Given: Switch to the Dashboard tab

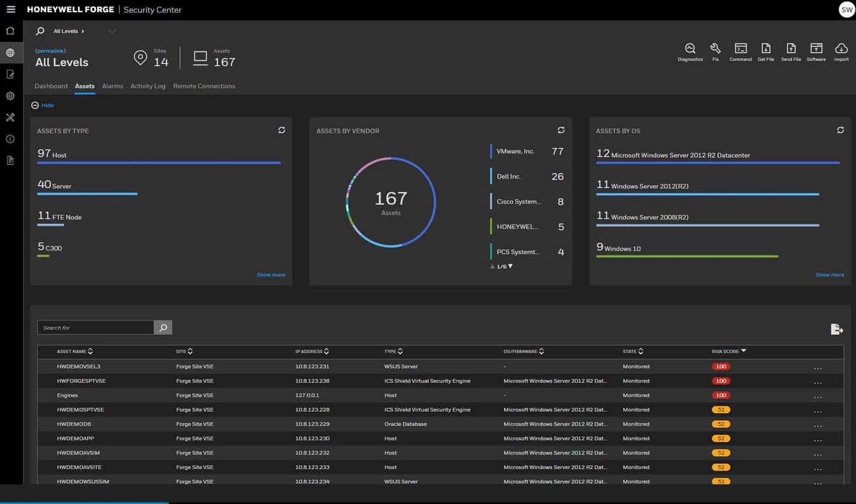Looking at the screenshot, I should click(x=51, y=86).
